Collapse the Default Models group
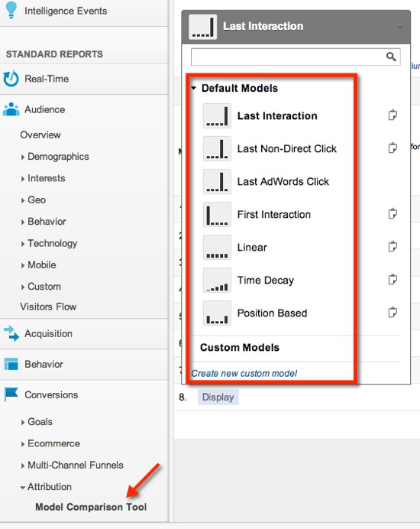This screenshot has height=529, width=420. (x=193, y=89)
